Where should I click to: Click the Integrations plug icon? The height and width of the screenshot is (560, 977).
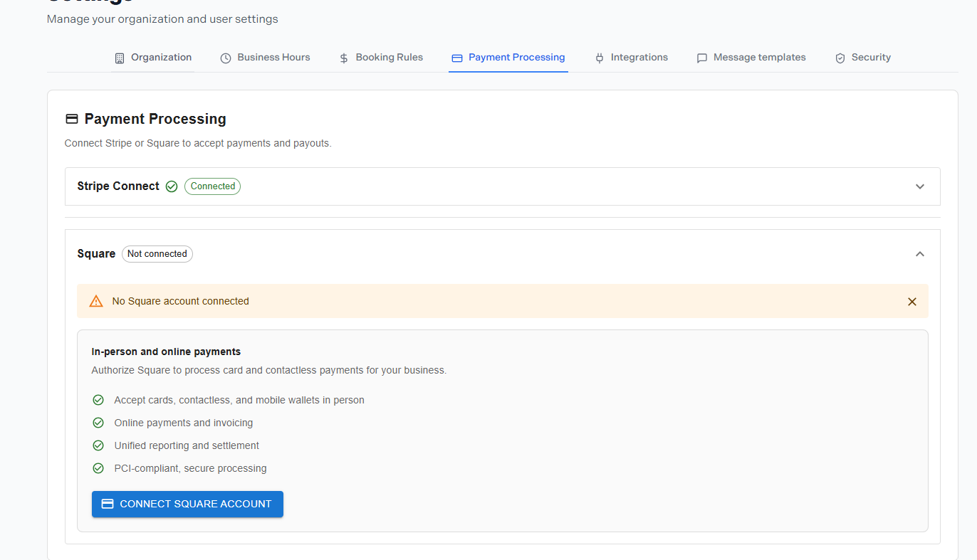(600, 58)
